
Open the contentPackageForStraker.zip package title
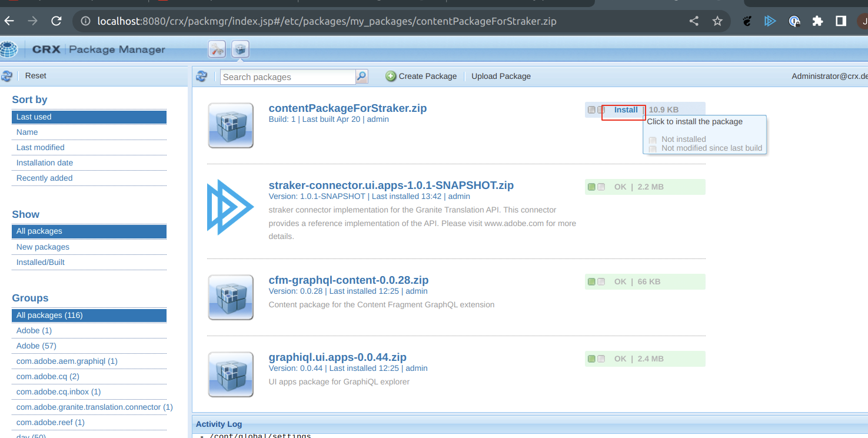pos(348,108)
